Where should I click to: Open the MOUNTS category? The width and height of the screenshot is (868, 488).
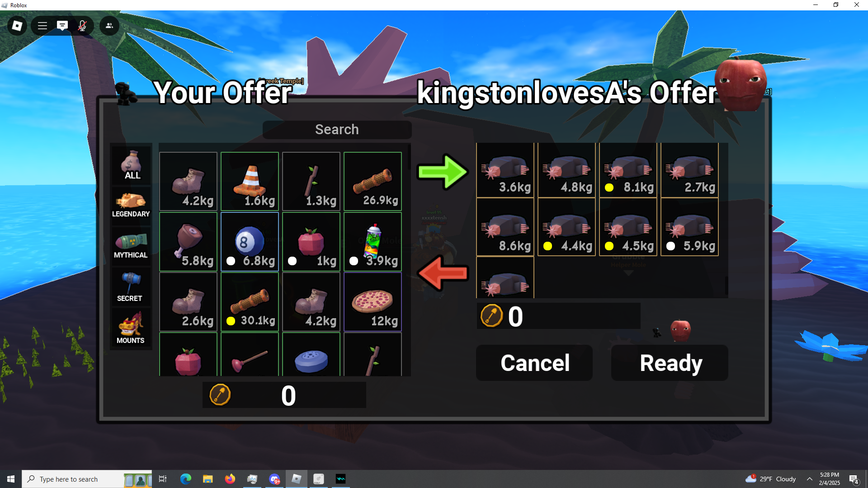click(131, 328)
